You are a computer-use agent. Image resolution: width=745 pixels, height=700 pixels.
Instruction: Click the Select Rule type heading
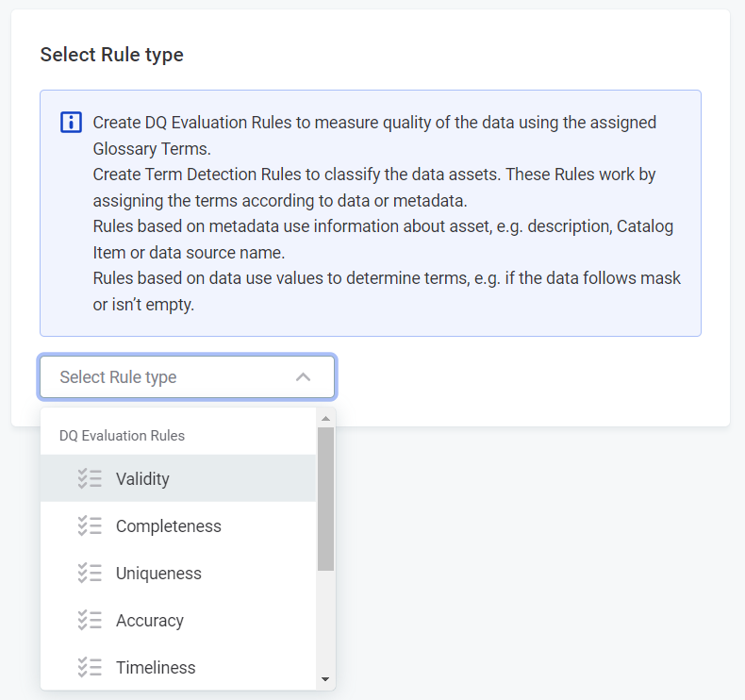pos(111,55)
